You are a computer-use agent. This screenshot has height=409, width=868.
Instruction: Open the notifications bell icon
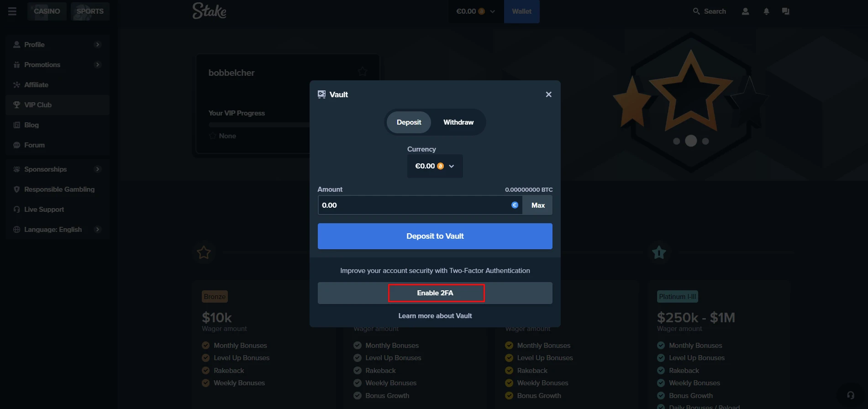pos(767,11)
